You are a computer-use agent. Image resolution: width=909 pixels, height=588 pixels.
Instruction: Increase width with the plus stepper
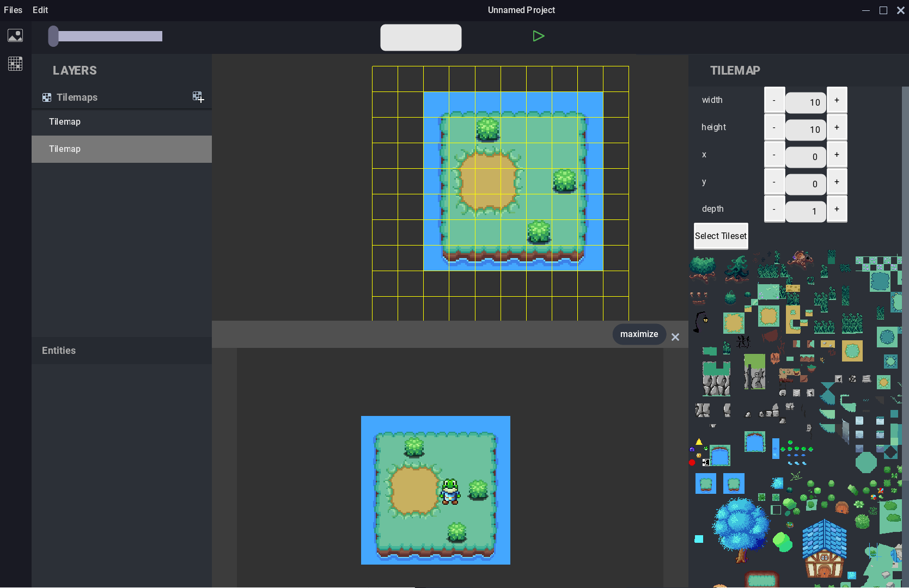[x=837, y=100]
